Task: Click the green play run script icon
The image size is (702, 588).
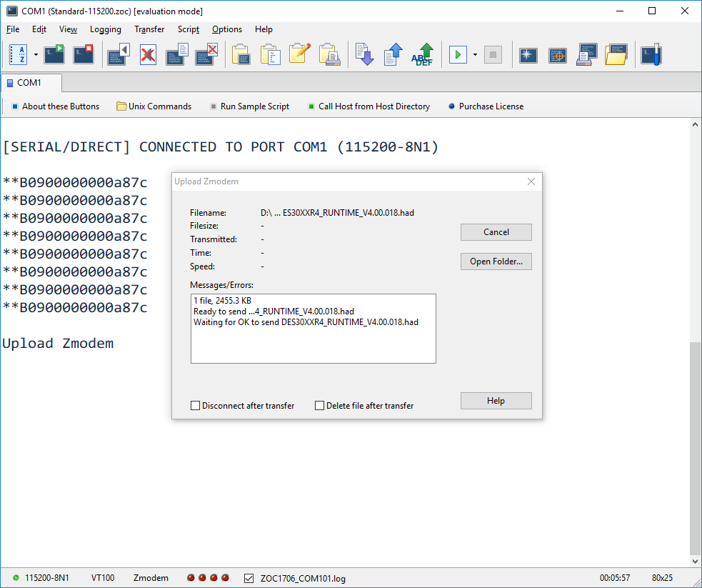Action: tap(458, 55)
